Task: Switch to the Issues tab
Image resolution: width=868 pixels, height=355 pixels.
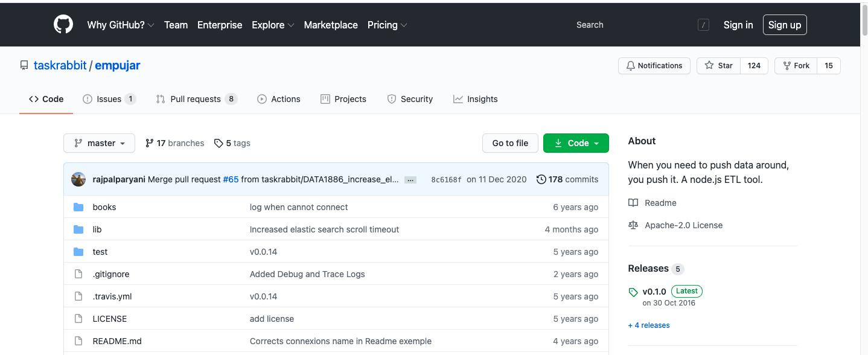Action: point(109,99)
